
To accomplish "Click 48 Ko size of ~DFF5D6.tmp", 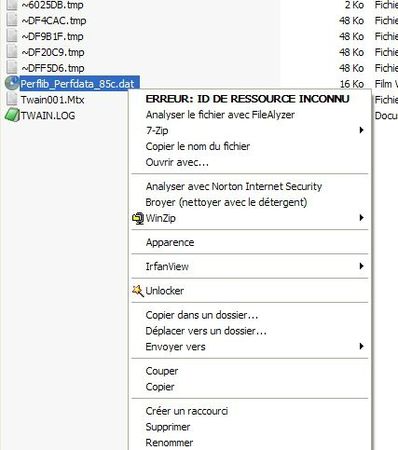I will [352, 68].
